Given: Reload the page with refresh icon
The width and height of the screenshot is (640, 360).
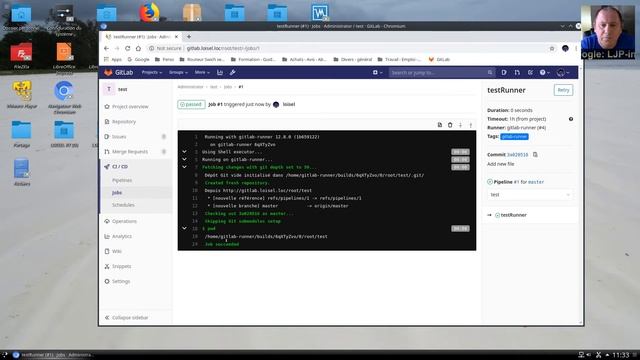Looking at the screenshot, I should (128, 48).
